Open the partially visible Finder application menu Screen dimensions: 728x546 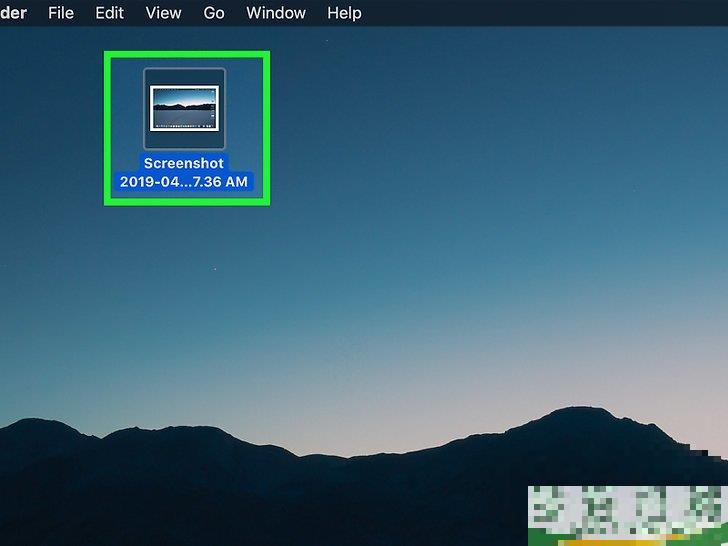[12, 13]
